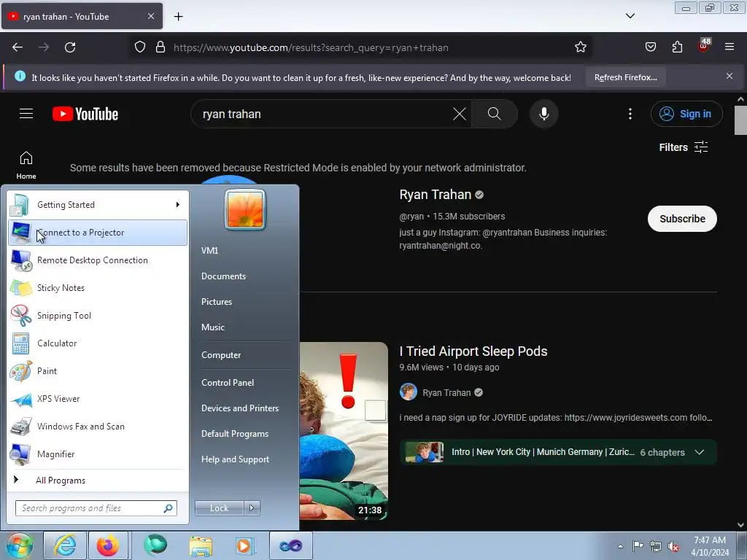
Task: Open Firefox application menu
Action: tap(729, 47)
